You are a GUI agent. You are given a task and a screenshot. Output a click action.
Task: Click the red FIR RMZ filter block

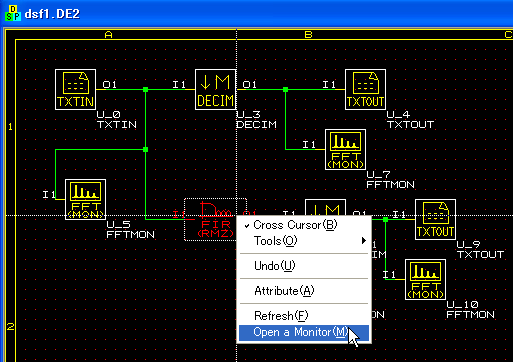coord(215,219)
